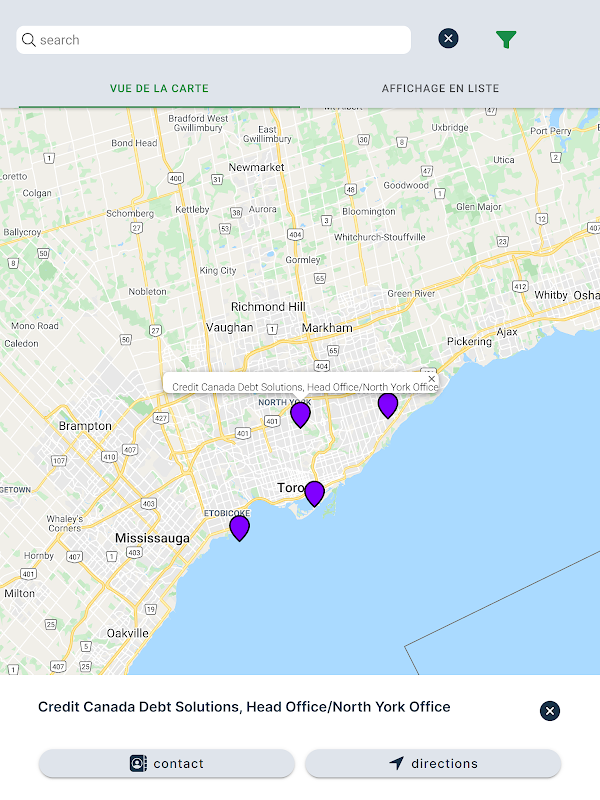Viewport: 600px width, 800px height.
Task: Click the Credit Canada Debt Solutions heading
Action: 244,707
